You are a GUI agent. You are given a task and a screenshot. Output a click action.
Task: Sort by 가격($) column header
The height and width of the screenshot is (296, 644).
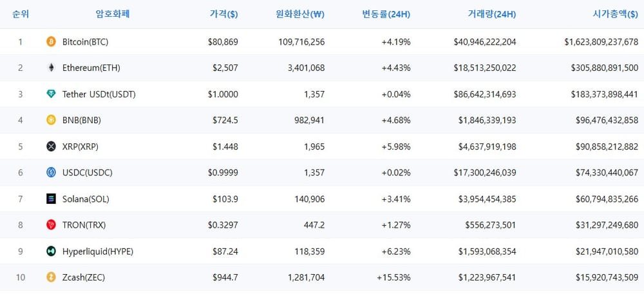223,14
